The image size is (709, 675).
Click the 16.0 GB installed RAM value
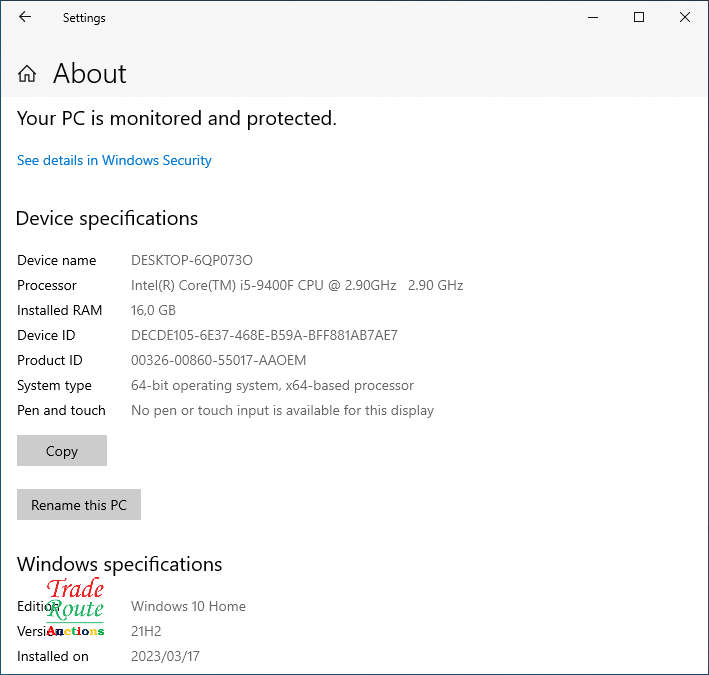click(153, 310)
